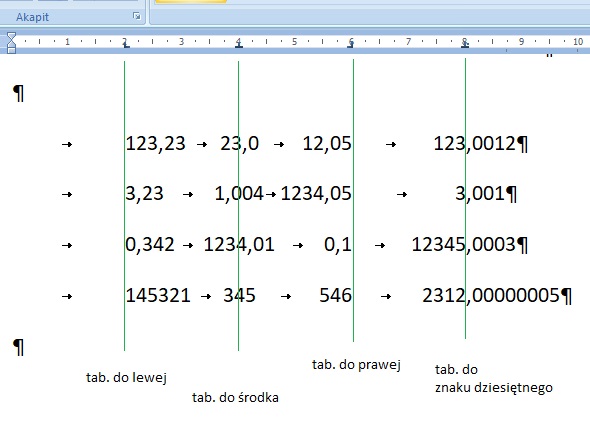This screenshot has width=590, height=435.
Task: Click the number 145321 in last row
Action: pos(158,295)
